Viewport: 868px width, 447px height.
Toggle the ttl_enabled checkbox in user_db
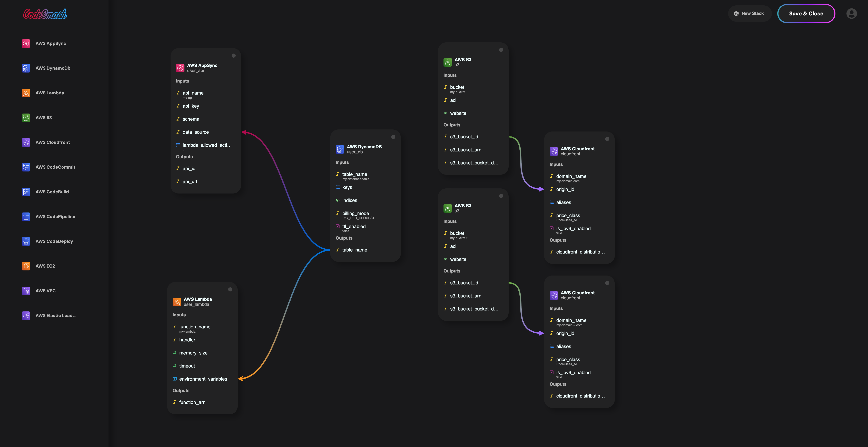[338, 226]
